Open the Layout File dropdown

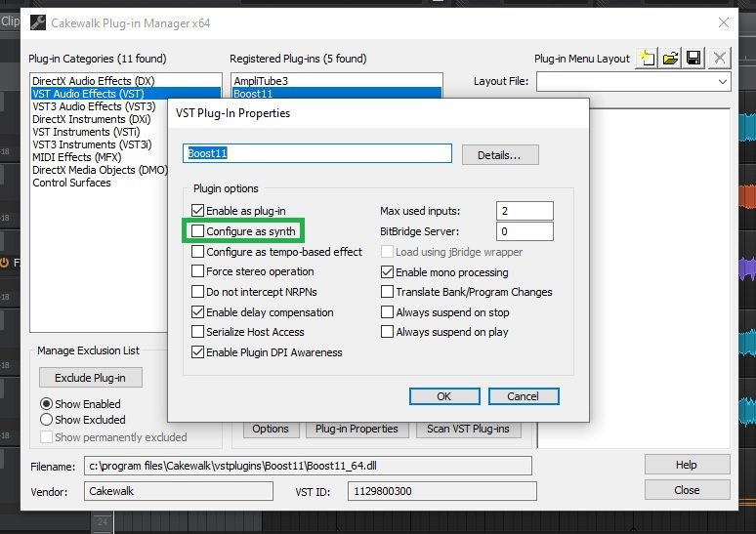722,81
